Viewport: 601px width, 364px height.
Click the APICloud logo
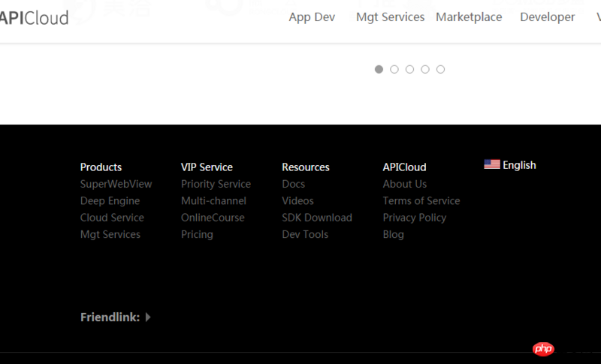click(x=35, y=17)
